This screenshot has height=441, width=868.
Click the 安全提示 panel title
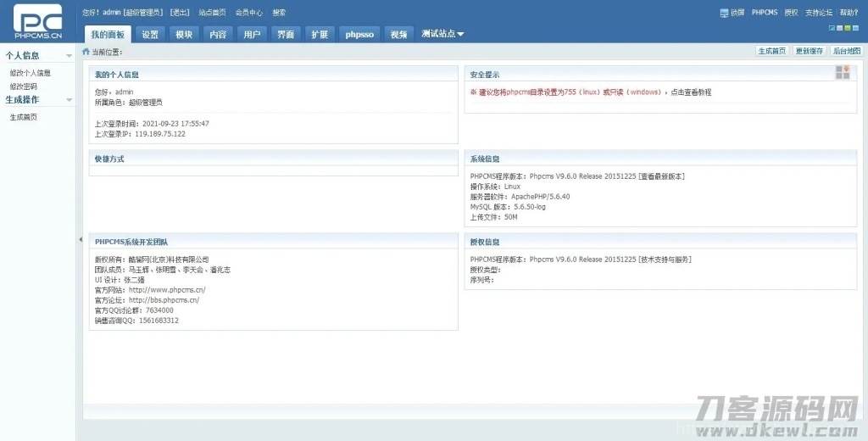coord(485,75)
